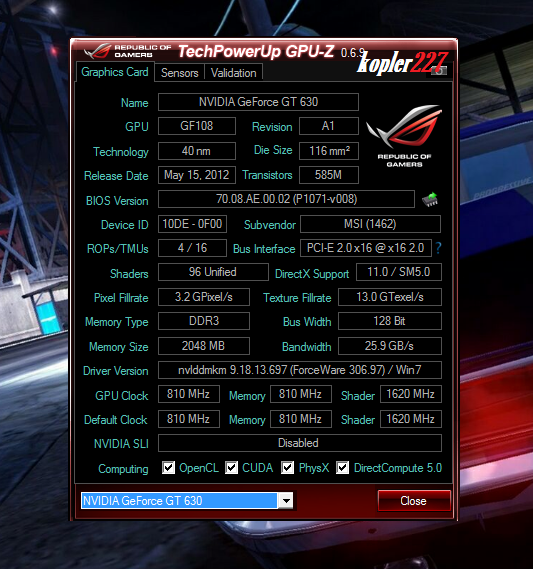Click the Revision field A1
This screenshot has width=533, height=569.
tap(329, 126)
